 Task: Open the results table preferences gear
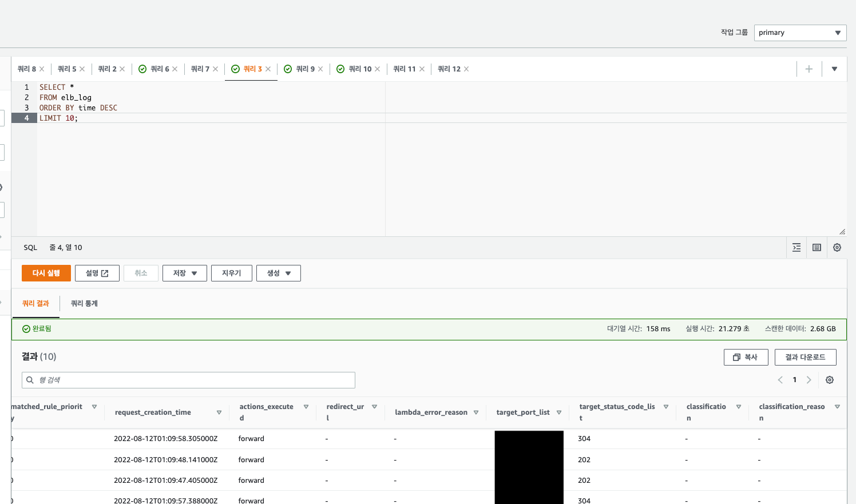coord(830,380)
